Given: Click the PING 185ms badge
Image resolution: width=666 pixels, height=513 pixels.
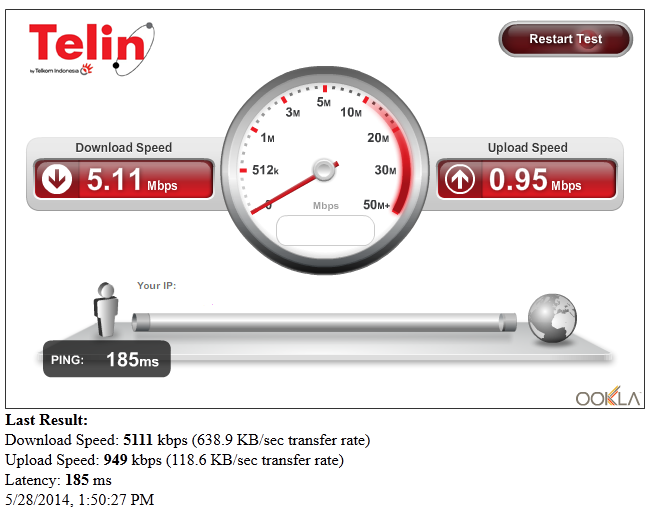Looking at the screenshot, I should click(107, 359).
